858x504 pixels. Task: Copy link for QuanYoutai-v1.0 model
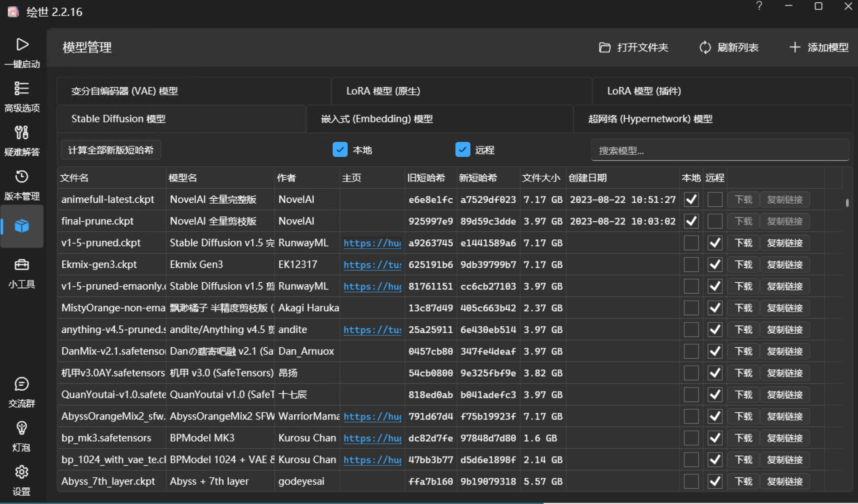pos(785,395)
